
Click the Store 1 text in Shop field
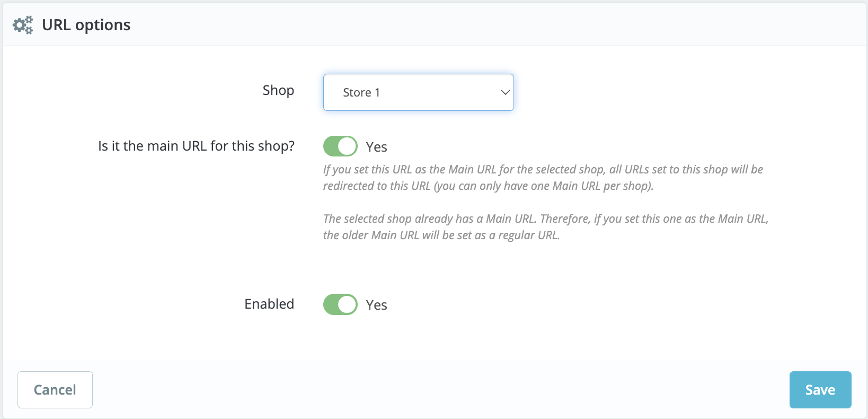(361, 93)
